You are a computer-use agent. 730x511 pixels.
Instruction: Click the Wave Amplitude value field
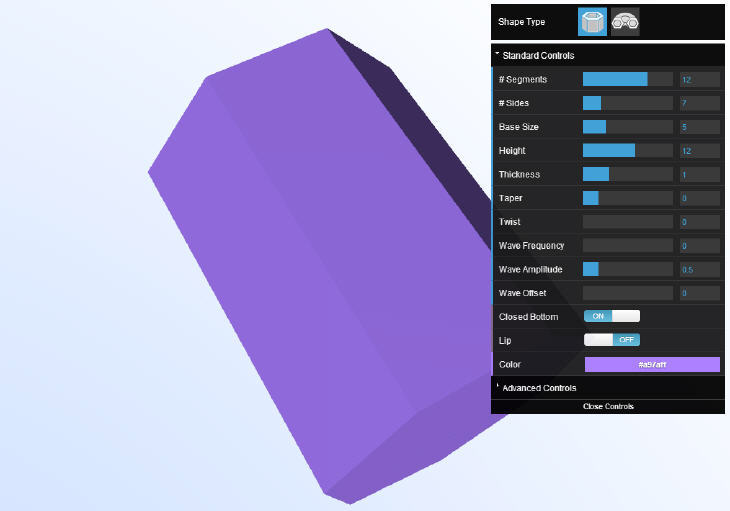[699, 270]
